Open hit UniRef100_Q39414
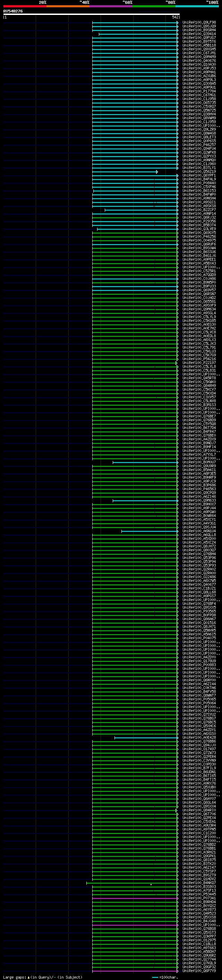 (199, 34)
